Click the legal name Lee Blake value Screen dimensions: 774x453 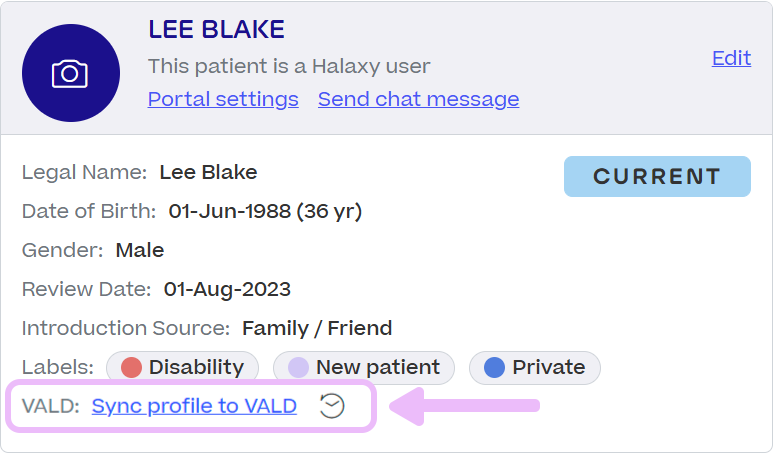coord(208,172)
